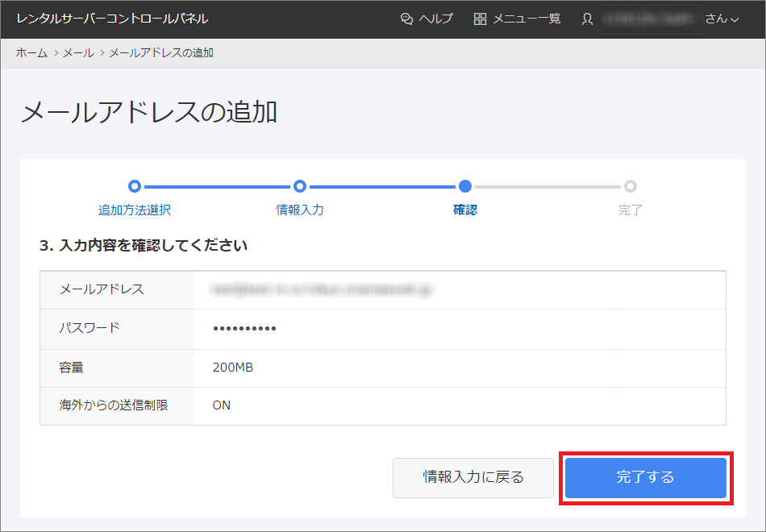This screenshot has height=532, width=766.
Task: Go to ホーム in the breadcrumb
Action: 31,52
